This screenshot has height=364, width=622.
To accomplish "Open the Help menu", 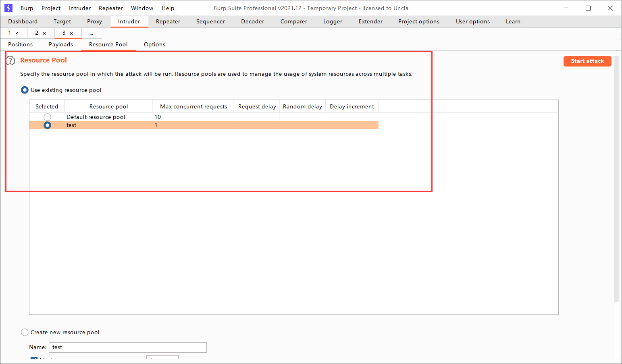I will (x=168, y=8).
